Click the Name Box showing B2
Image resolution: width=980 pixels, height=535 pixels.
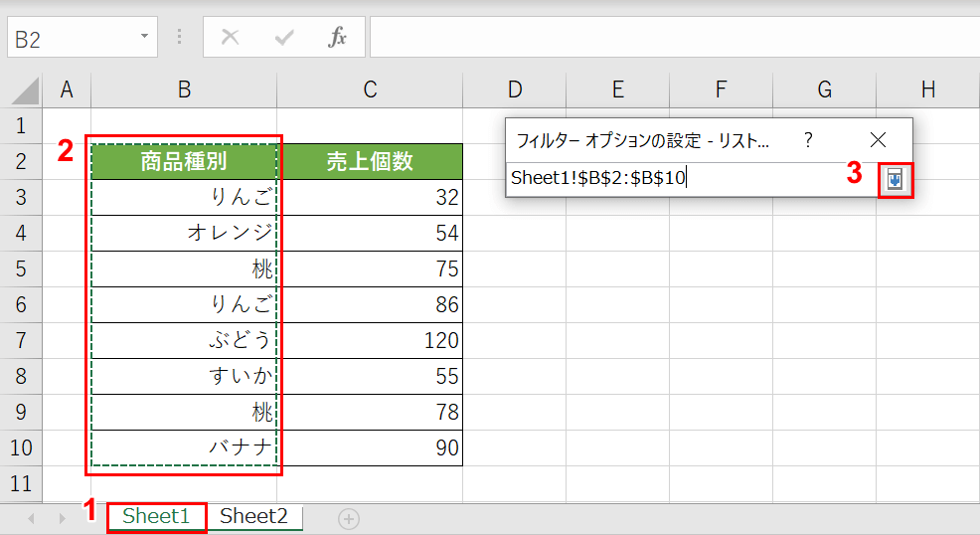pos(82,38)
